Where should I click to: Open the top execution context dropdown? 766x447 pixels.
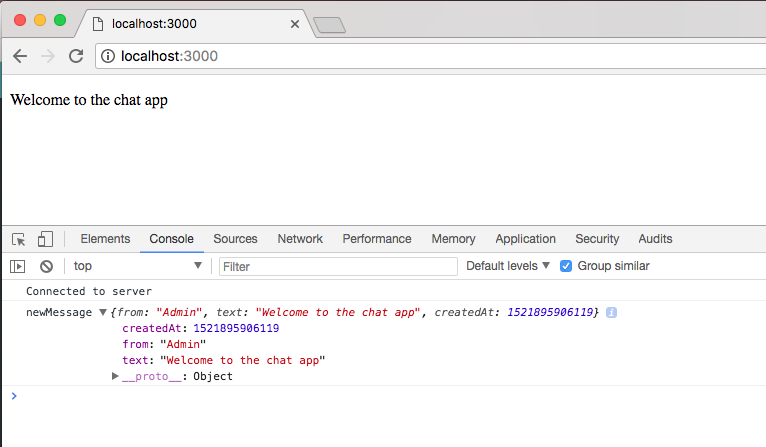click(x=137, y=266)
